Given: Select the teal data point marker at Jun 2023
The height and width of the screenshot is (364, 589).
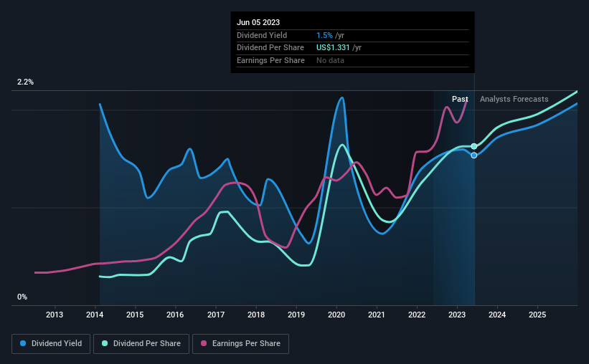Looking at the screenshot, I should tap(474, 146).
